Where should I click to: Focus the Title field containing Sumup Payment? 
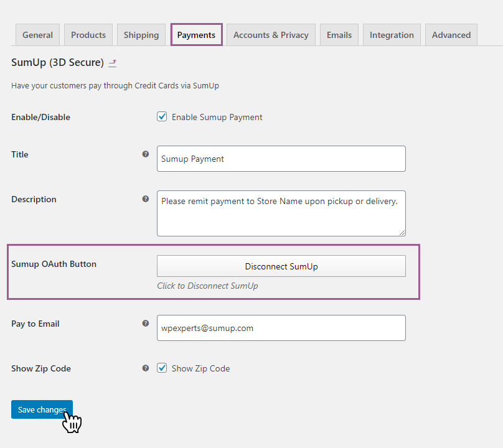pyautogui.click(x=281, y=159)
